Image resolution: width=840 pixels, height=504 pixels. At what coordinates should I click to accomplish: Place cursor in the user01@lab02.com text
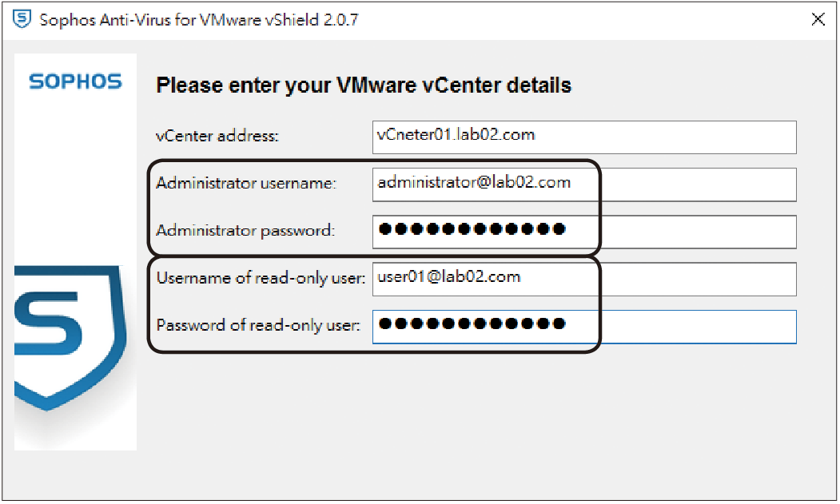[449, 277]
